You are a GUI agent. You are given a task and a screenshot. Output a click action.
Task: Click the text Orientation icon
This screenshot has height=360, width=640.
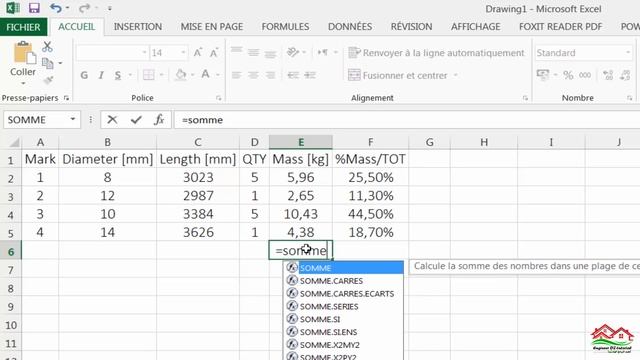click(x=293, y=52)
